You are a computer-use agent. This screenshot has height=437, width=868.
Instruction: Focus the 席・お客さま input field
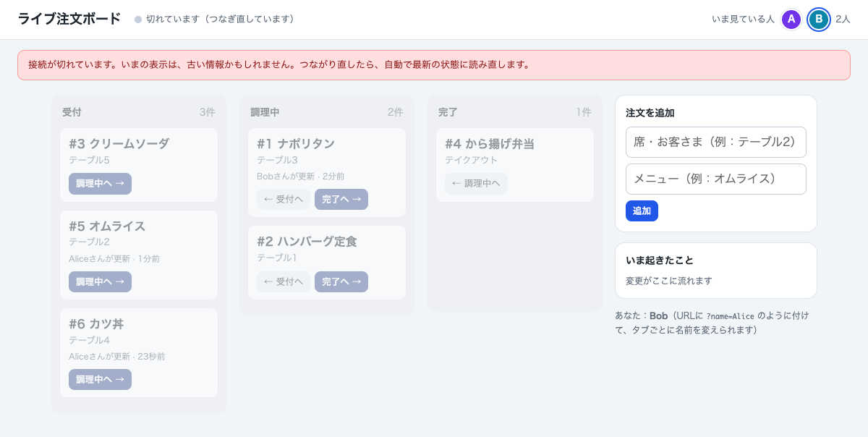(x=716, y=142)
